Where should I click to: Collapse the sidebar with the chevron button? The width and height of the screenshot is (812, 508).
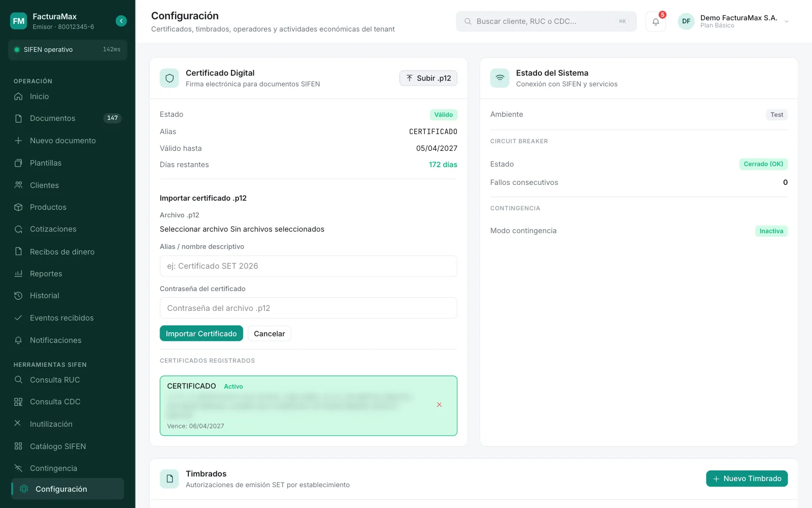click(x=121, y=21)
